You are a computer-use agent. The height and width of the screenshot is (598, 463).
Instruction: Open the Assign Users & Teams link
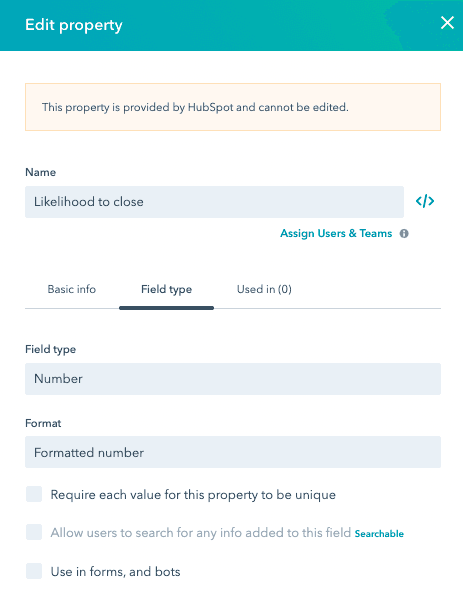[336, 233]
